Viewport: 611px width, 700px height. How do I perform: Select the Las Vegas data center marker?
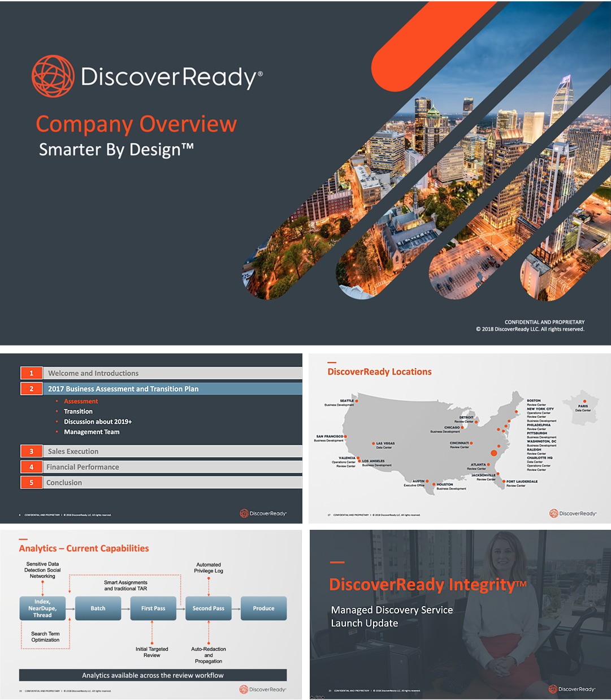click(374, 443)
